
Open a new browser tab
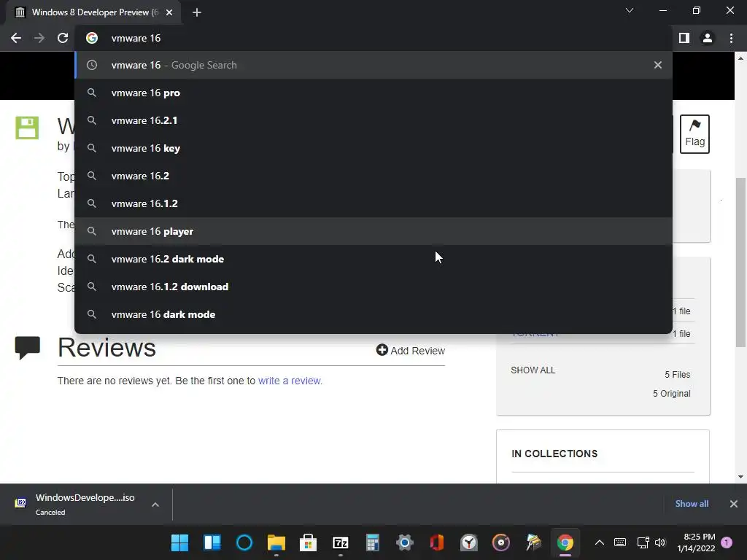197,12
